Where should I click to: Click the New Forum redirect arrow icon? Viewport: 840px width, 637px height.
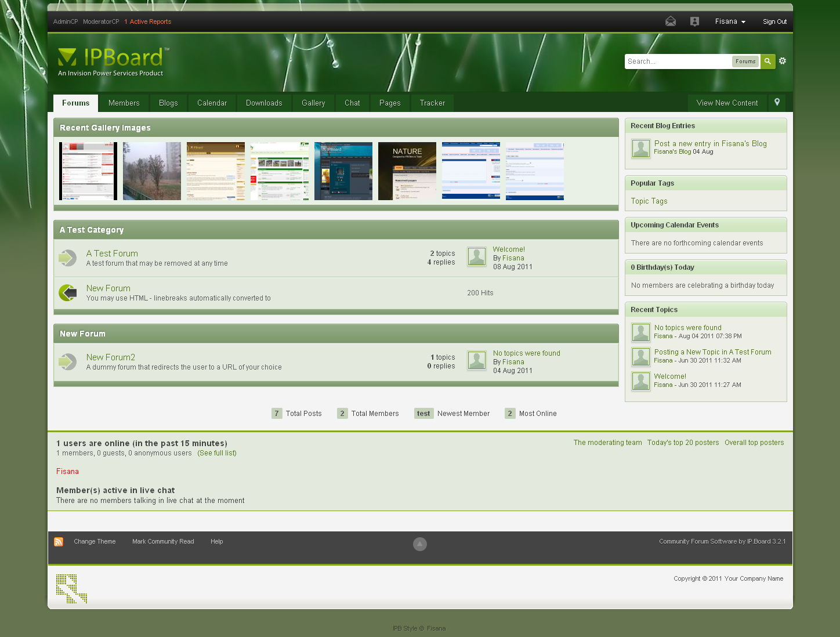click(68, 293)
